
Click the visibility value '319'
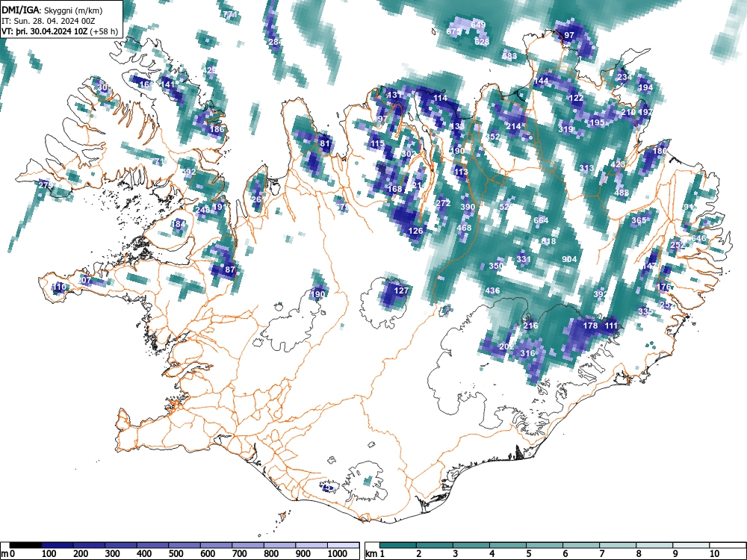565,129
